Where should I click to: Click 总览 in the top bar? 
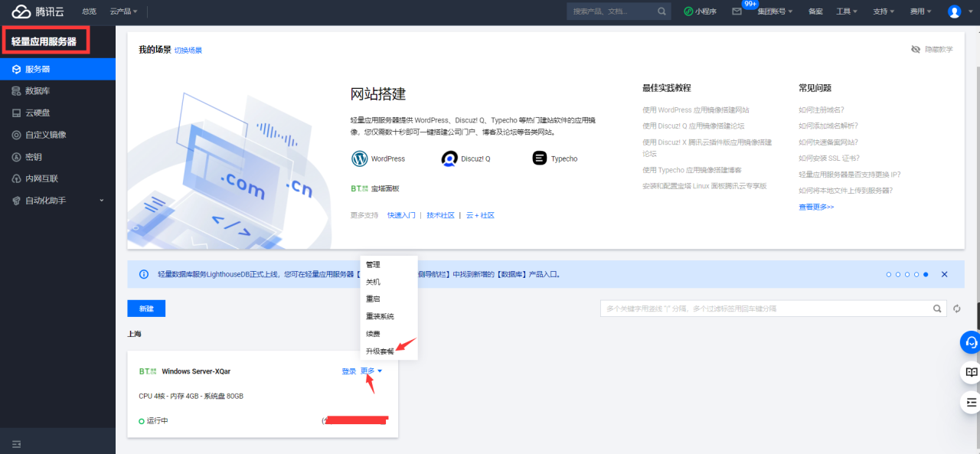89,11
